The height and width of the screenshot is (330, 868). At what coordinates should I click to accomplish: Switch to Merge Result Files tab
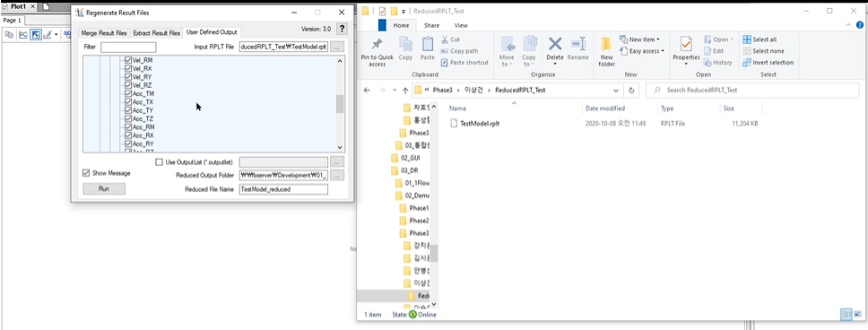[x=104, y=33]
